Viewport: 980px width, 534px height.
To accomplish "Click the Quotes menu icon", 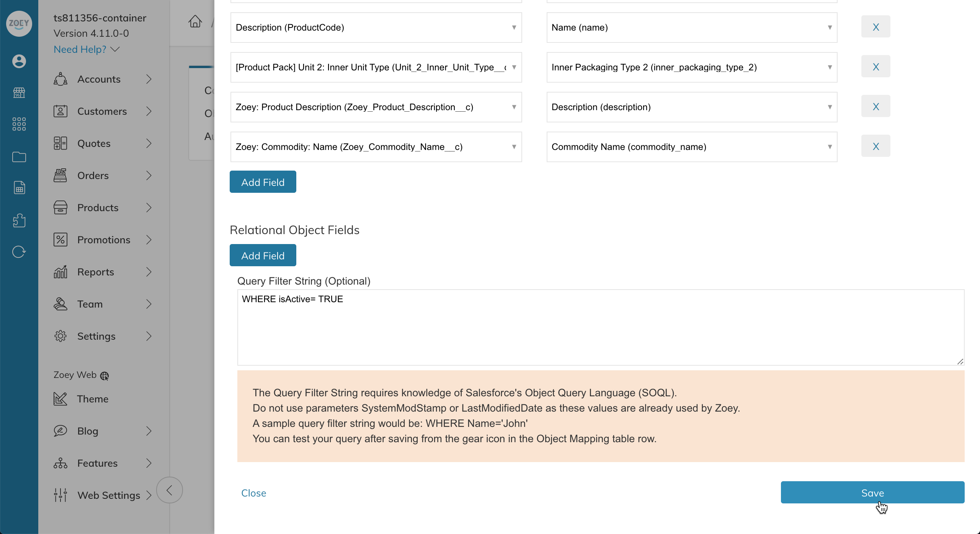I will pos(60,143).
